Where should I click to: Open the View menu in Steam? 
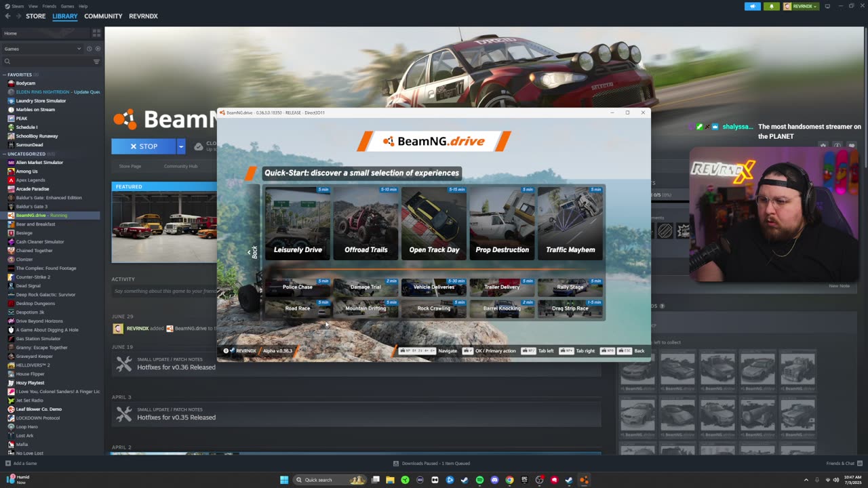(33, 6)
